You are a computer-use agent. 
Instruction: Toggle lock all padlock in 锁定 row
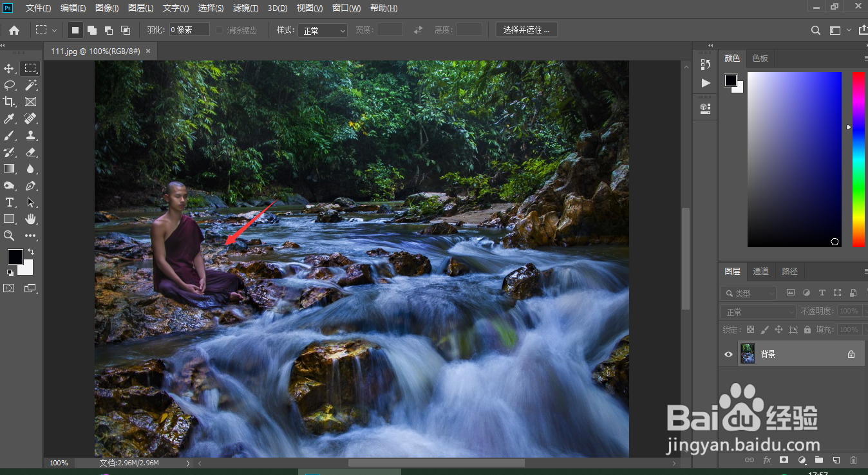click(807, 330)
